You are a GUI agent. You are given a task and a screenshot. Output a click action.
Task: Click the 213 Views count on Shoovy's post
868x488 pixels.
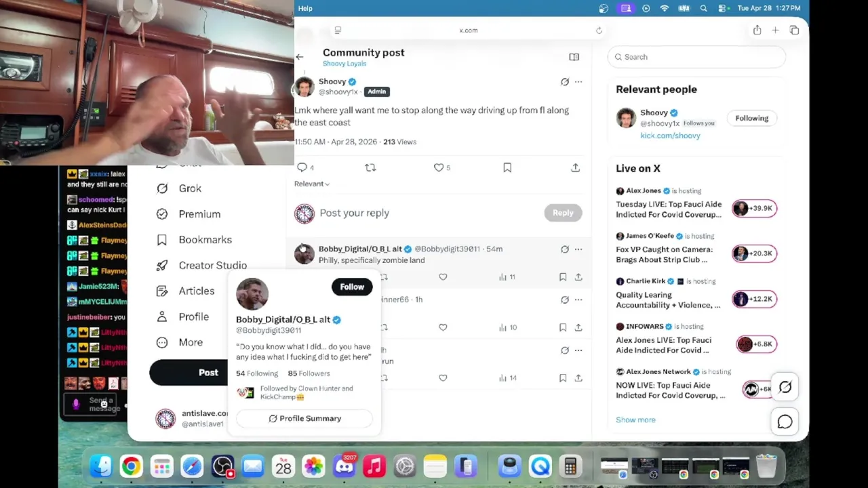coord(399,142)
